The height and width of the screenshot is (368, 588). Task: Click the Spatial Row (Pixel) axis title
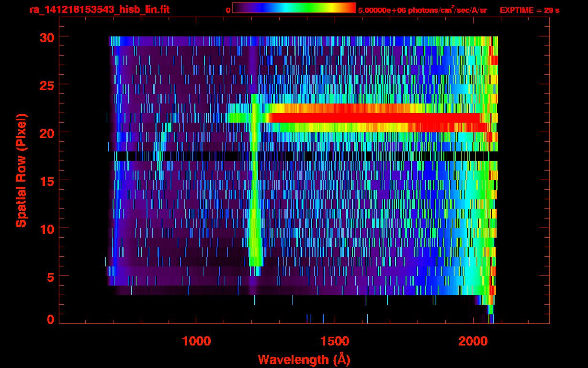(21, 170)
